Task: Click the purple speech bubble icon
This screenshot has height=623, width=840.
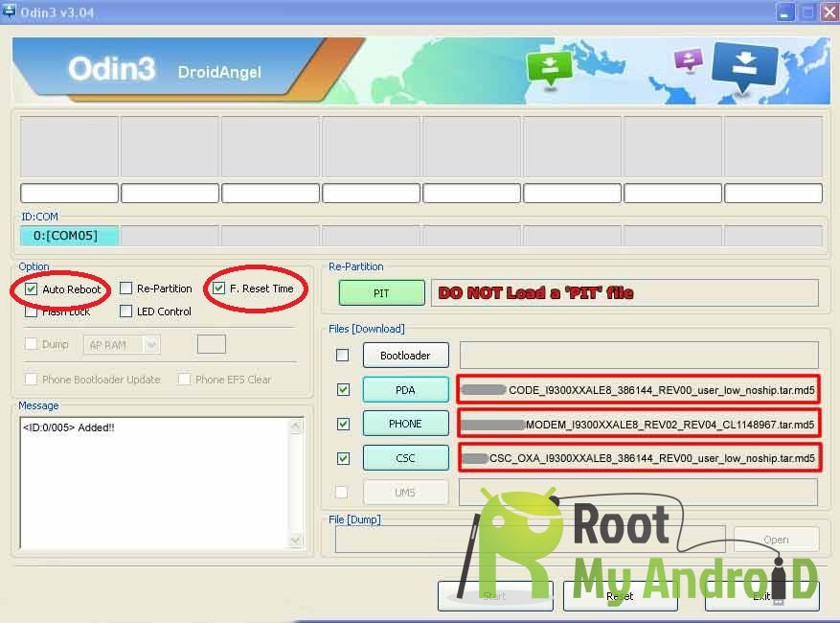Action: [688, 60]
